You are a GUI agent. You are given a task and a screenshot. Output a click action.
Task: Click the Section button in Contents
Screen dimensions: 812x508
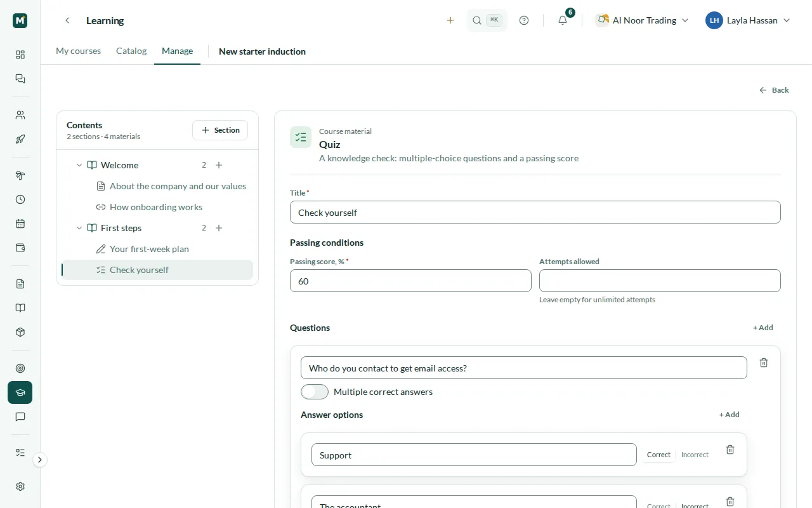pyautogui.click(x=220, y=130)
